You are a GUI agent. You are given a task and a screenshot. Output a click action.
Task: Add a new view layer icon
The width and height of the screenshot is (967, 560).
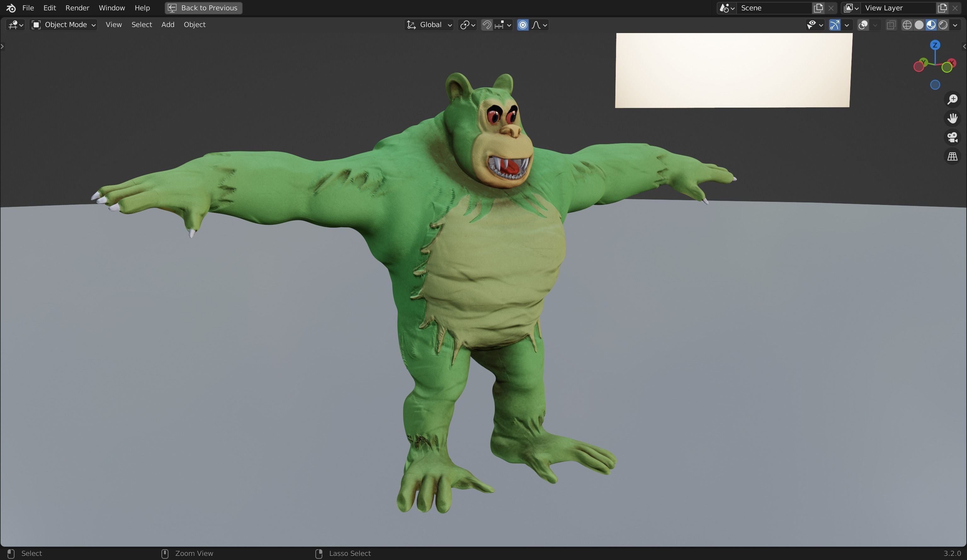click(x=942, y=8)
